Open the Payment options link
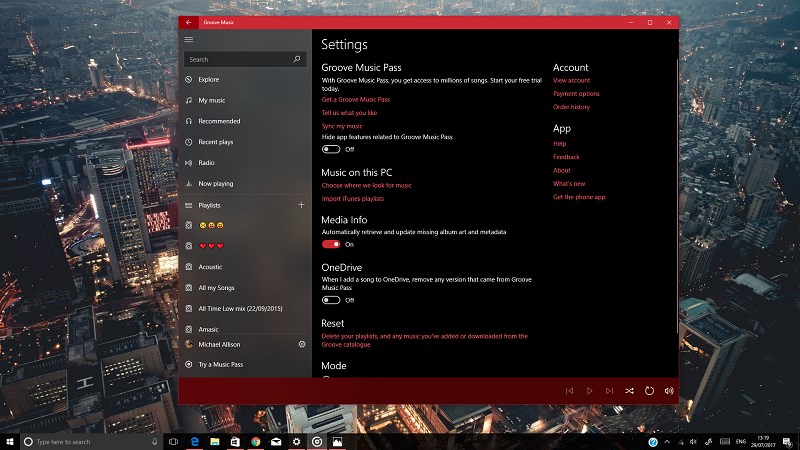This screenshot has width=800, height=450. (576, 94)
